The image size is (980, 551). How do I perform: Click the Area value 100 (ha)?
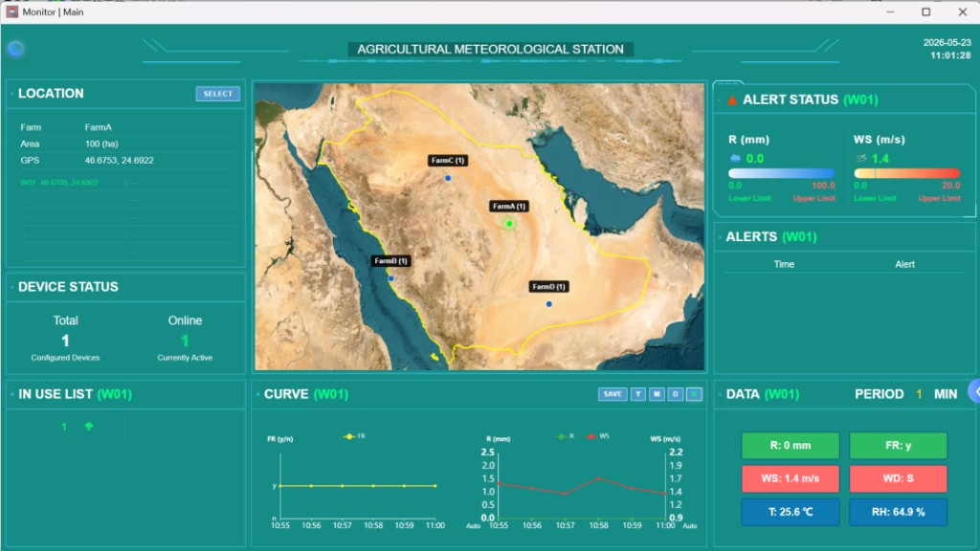point(101,143)
